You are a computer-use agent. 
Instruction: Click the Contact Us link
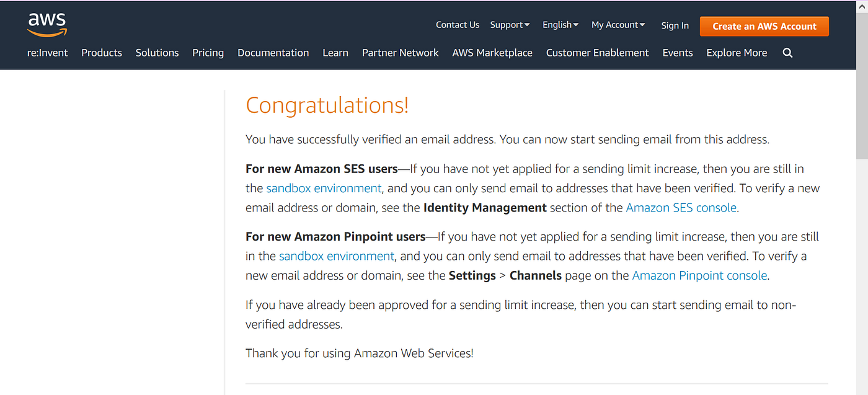pyautogui.click(x=458, y=24)
